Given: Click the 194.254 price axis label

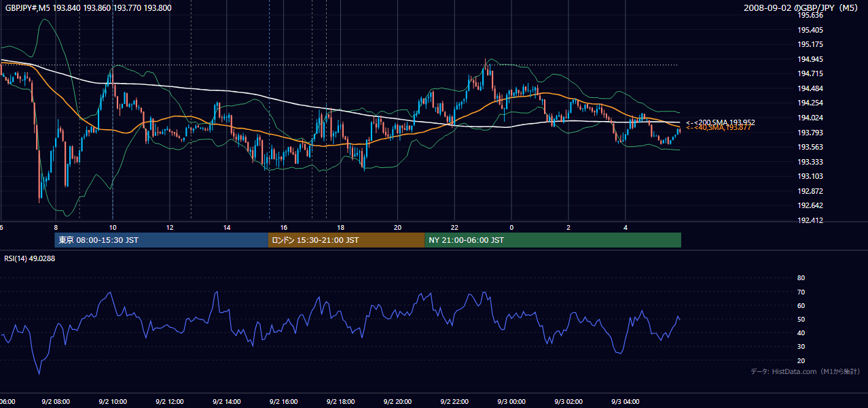Looking at the screenshot, I should point(810,103).
